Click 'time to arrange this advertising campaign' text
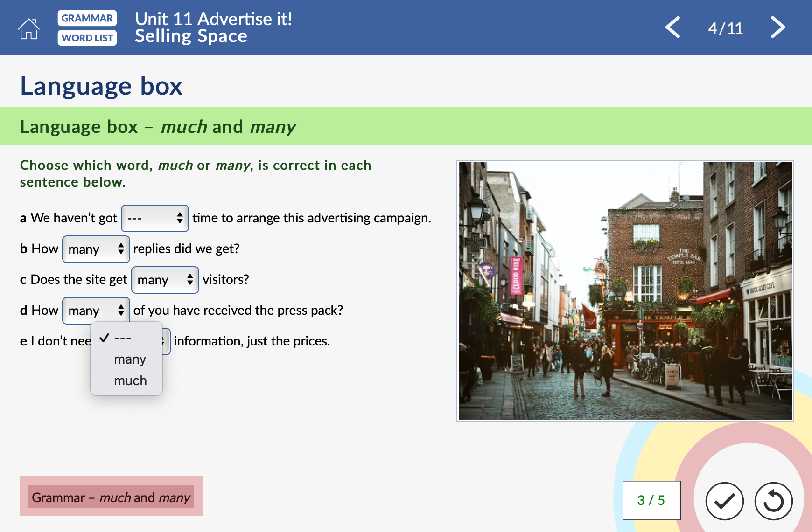The height and width of the screenshot is (532, 812). coord(311,218)
